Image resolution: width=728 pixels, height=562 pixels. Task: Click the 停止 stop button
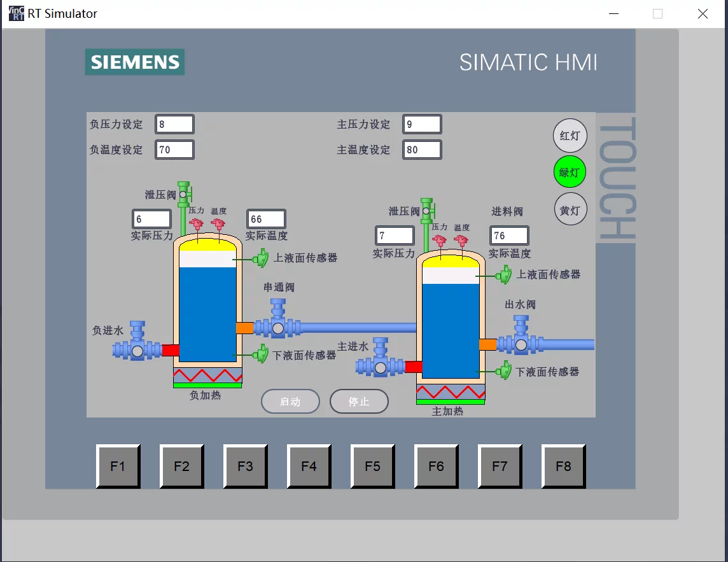[359, 402]
